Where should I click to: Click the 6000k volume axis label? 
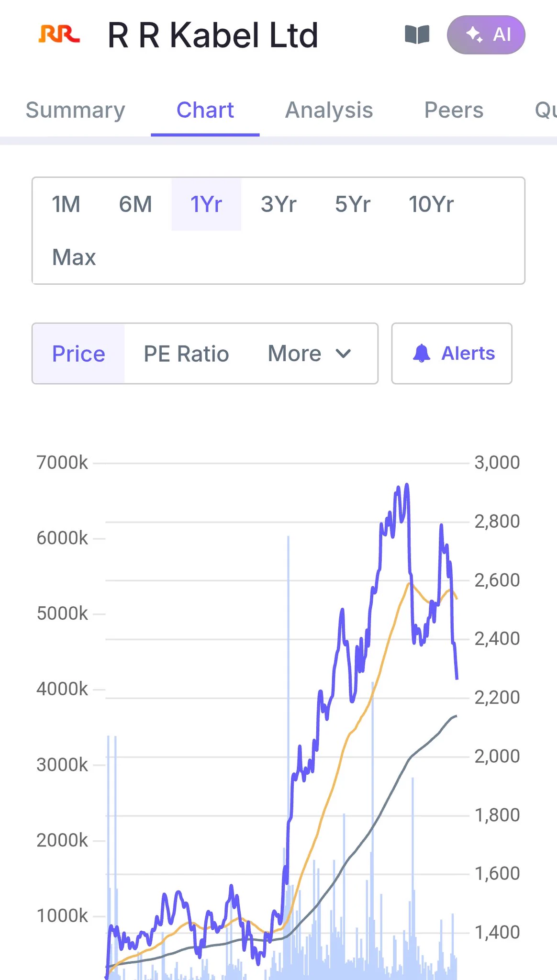(x=62, y=538)
